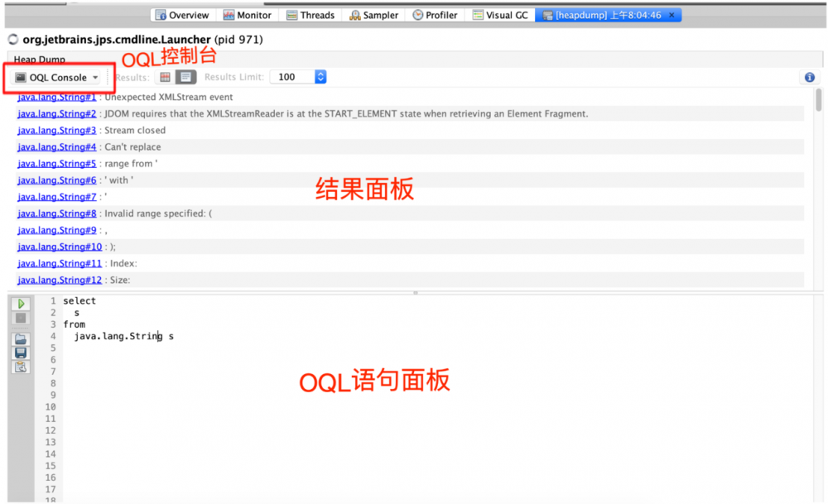Switch to the Profiler tab
The image size is (828, 504).
pyautogui.click(x=435, y=14)
